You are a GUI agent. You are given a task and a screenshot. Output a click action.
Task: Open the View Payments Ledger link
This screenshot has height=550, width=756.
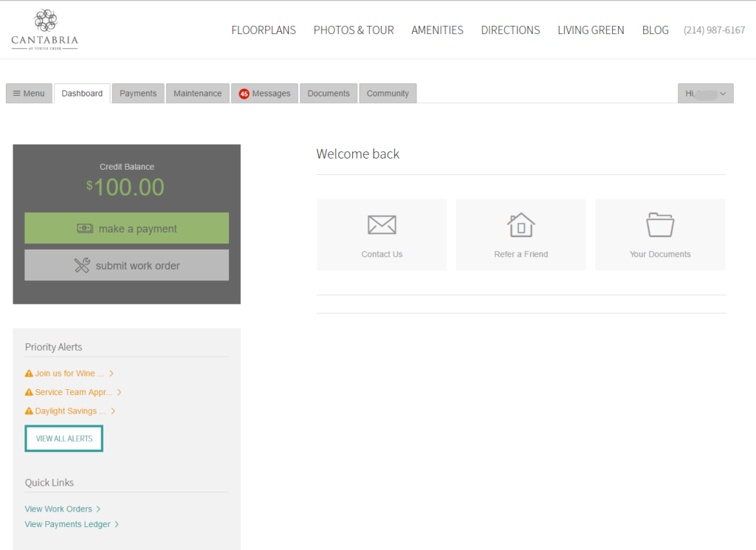point(66,524)
